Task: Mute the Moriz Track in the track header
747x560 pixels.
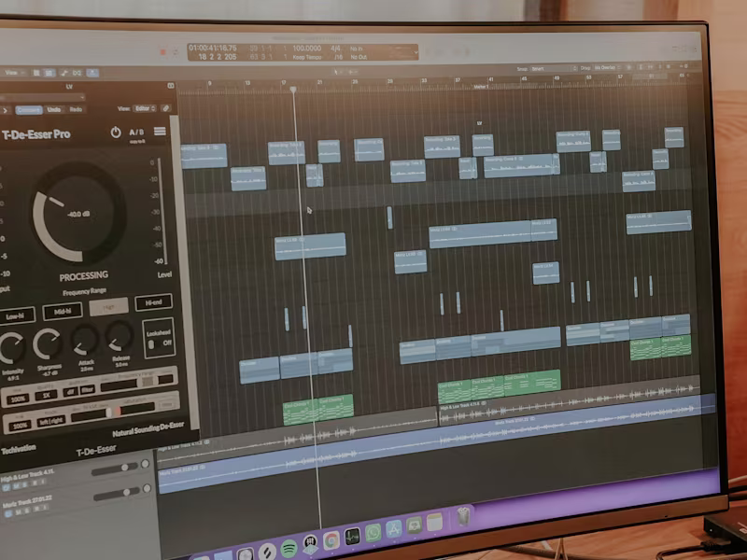Action: click(x=18, y=510)
